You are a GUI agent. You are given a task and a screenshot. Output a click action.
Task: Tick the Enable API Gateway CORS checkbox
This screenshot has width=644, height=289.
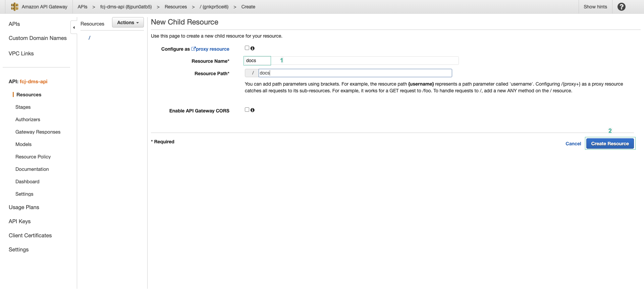tap(247, 110)
